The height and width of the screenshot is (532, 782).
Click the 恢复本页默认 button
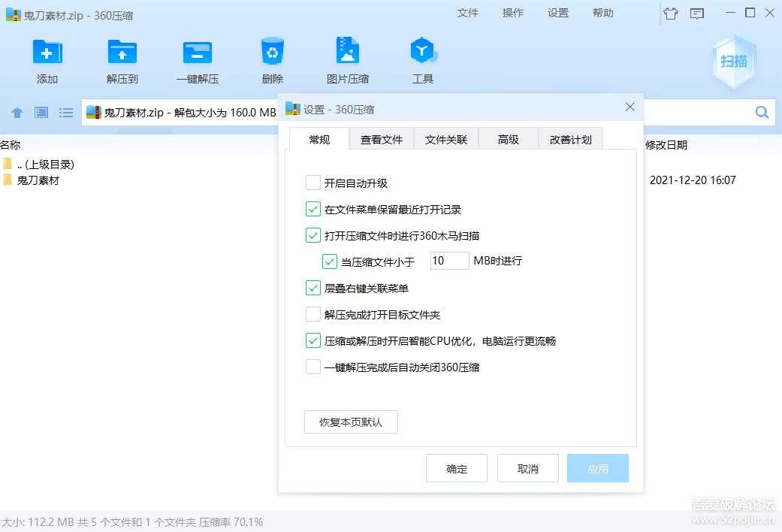(x=351, y=422)
